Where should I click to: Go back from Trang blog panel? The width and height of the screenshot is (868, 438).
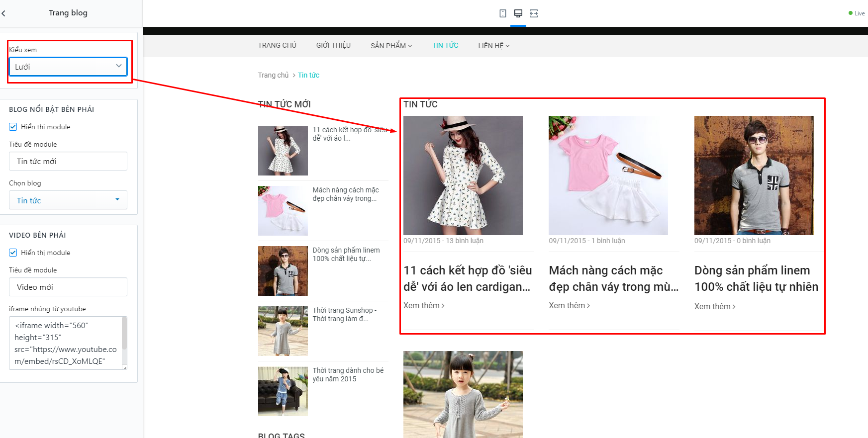[3, 13]
